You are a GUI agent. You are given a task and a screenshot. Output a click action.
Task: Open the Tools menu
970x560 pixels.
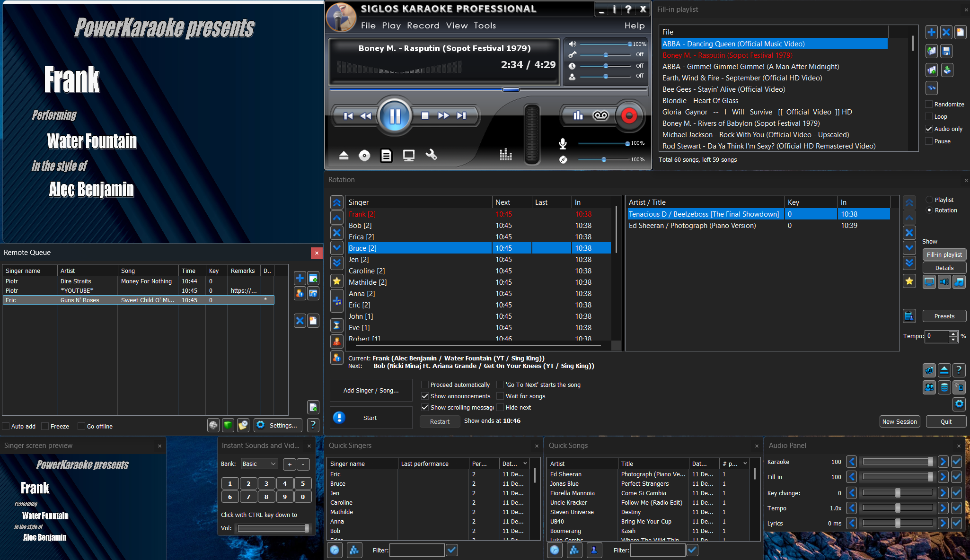pos(485,26)
